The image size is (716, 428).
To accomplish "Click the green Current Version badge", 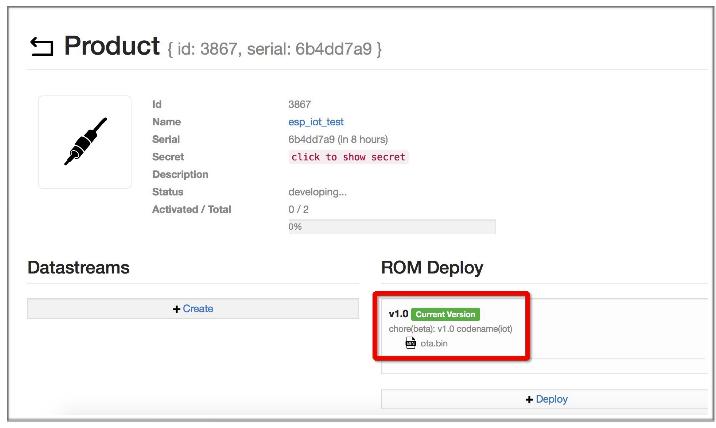I will pos(445,314).
